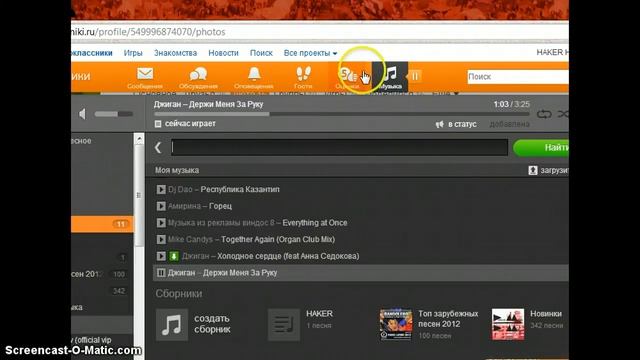Open the Сообщения envelope icon
This screenshot has width=640, height=360.
145,77
